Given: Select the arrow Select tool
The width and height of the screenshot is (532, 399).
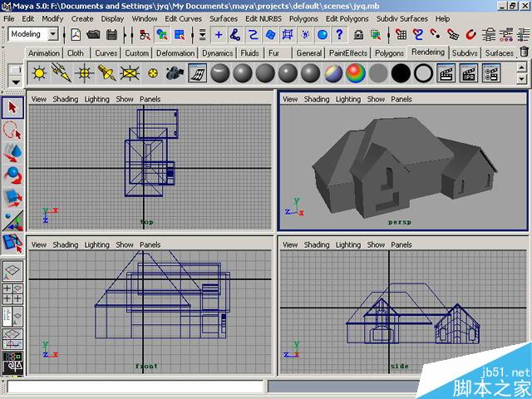Looking at the screenshot, I should 12,107.
